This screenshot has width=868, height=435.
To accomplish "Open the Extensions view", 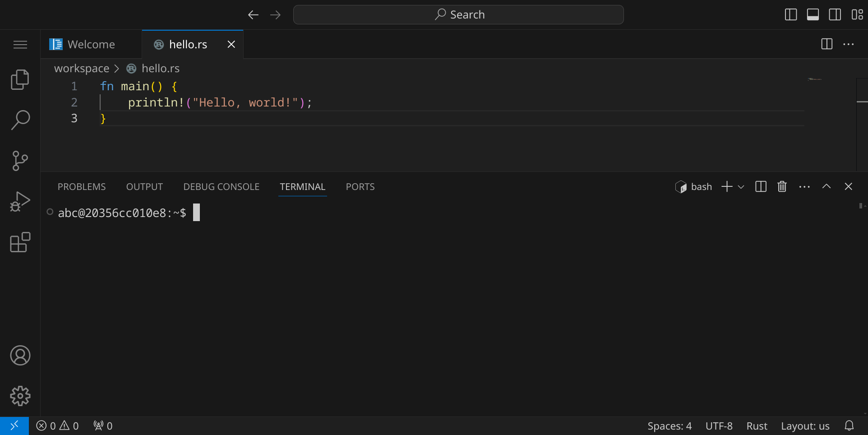I will click(20, 242).
